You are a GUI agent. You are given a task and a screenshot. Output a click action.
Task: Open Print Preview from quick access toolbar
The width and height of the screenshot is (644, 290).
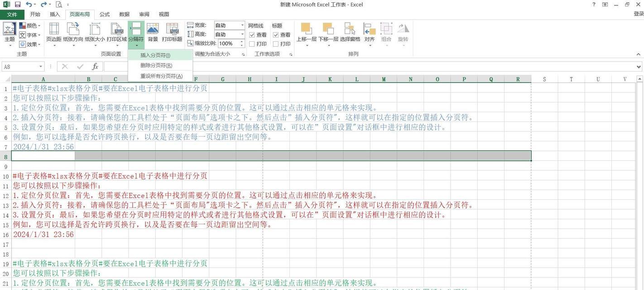[x=59, y=5]
